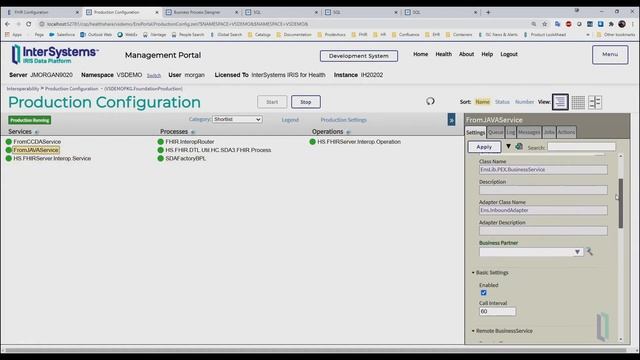Open a new browser tab
Screen dimensions: 640x360
click(x=488, y=12)
